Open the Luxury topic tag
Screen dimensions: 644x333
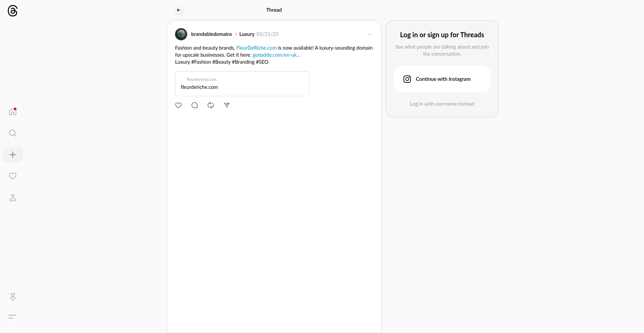pyautogui.click(x=247, y=34)
